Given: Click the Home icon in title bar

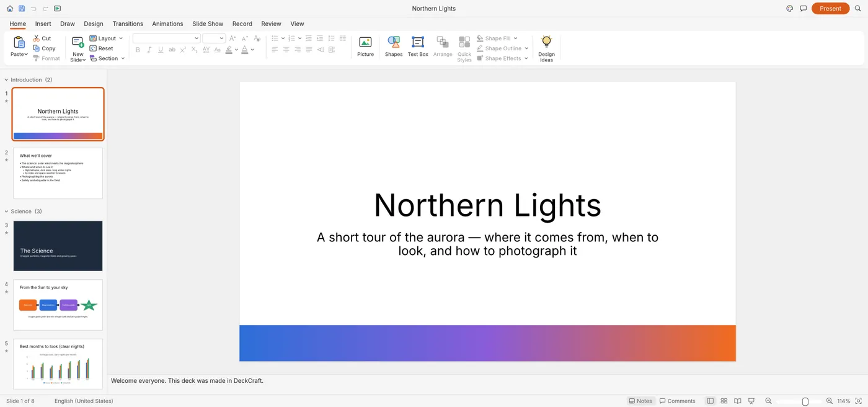Looking at the screenshot, I should [9, 9].
